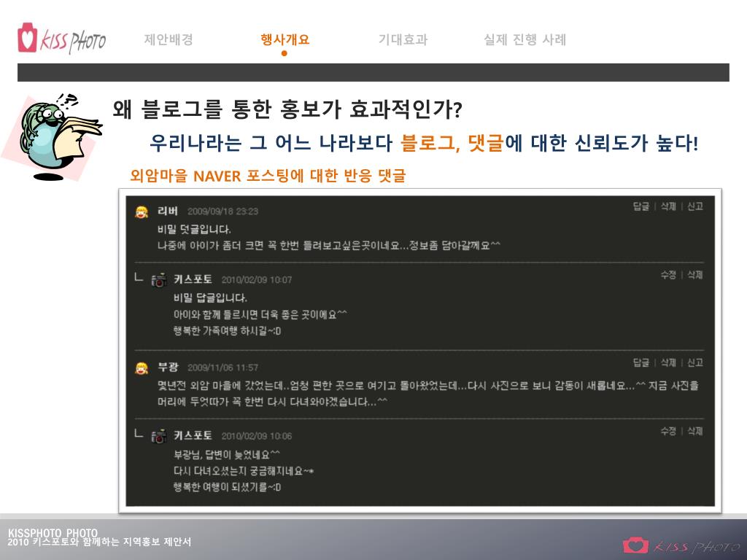Click 수정 on the 10:07 키스포토 reply
This screenshot has width=747, height=560.
(x=668, y=275)
